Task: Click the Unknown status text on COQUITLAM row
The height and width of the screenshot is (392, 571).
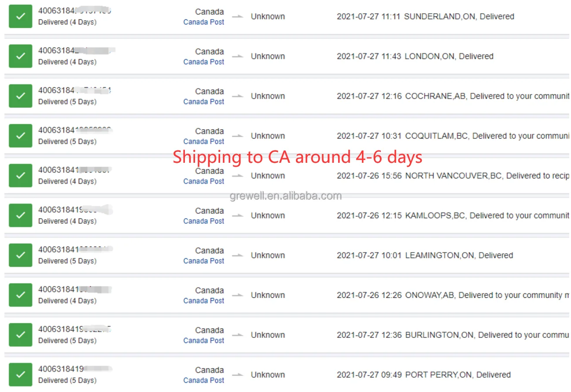Action: [x=268, y=136]
